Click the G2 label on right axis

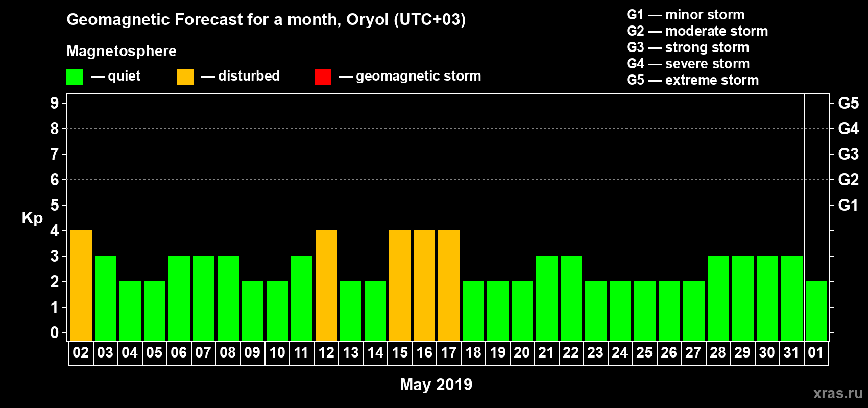click(x=849, y=180)
